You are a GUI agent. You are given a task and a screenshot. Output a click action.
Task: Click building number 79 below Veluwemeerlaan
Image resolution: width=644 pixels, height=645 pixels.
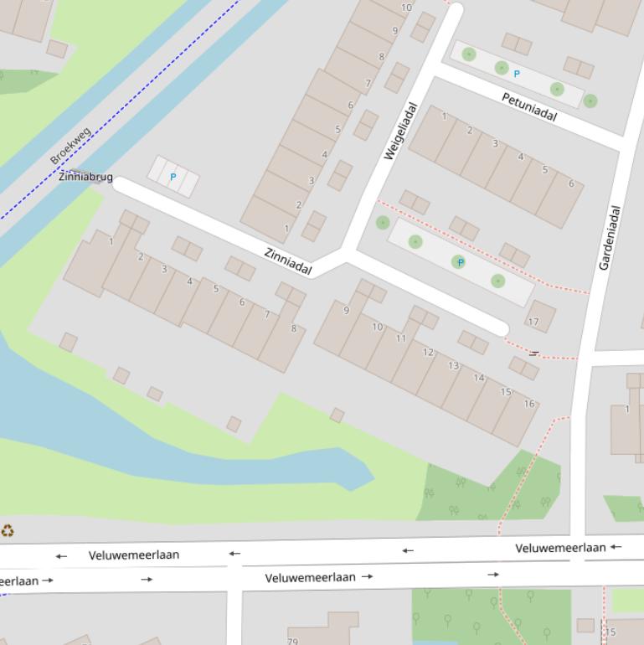[292, 642]
